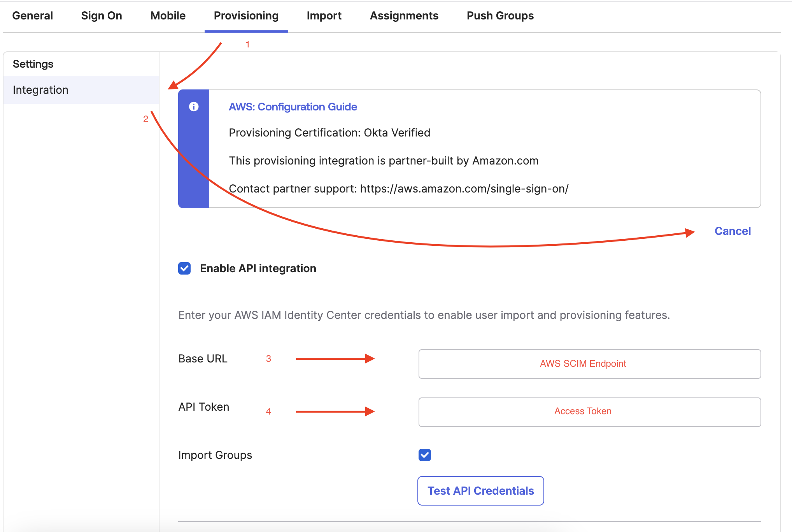Click the text 'Provisioning Certification: Okta Verified'
The height and width of the screenshot is (532, 792).
point(329,133)
